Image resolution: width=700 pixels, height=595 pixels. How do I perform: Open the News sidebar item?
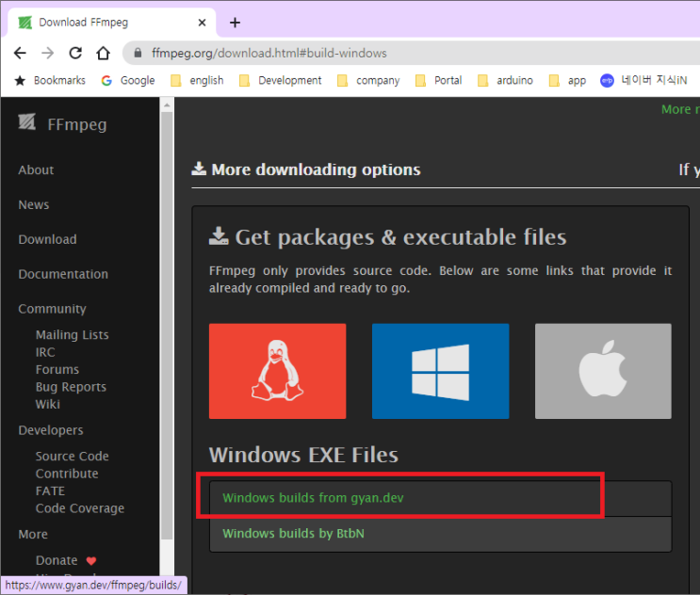coord(34,204)
